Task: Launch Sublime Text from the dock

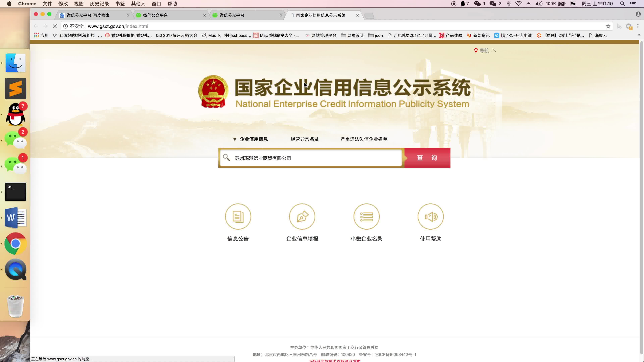Action: [15, 89]
